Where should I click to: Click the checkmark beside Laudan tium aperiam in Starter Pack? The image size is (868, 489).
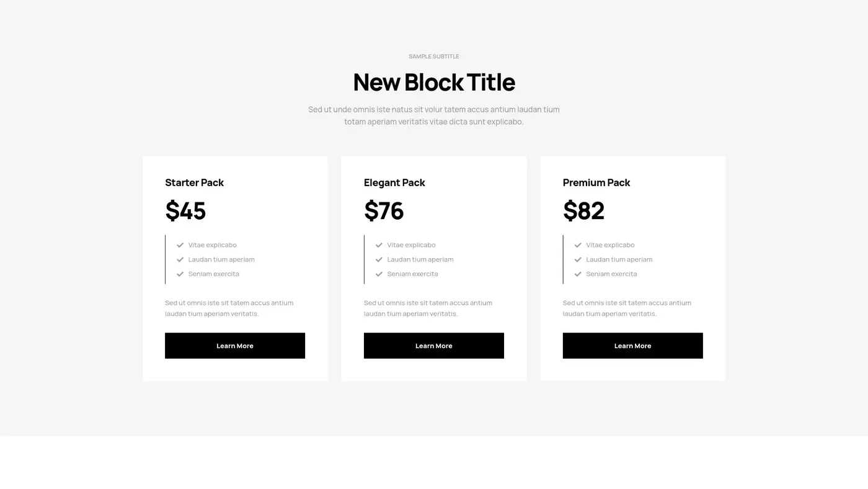pyautogui.click(x=180, y=259)
